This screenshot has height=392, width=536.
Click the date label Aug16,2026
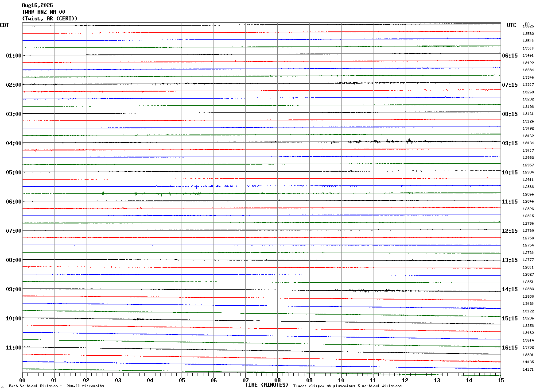(37, 5)
